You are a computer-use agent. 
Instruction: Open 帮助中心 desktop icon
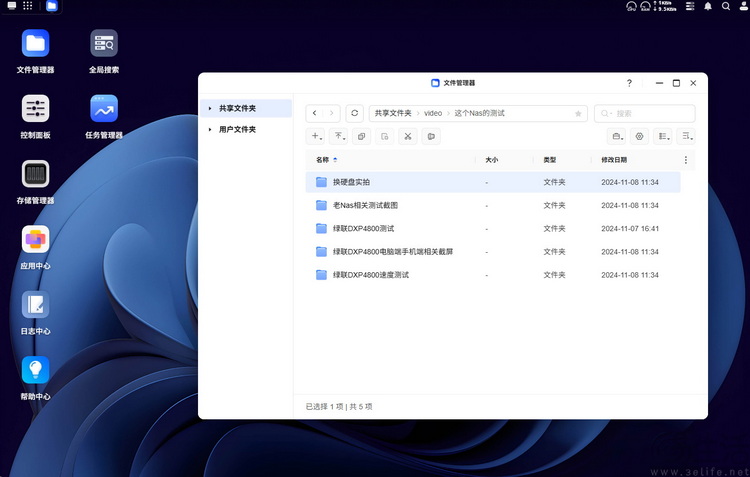[35, 370]
